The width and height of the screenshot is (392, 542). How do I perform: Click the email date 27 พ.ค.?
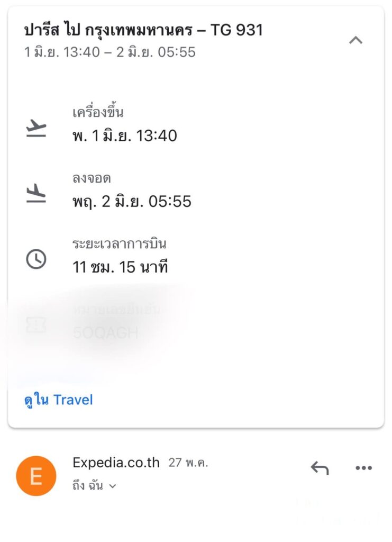click(x=188, y=463)
